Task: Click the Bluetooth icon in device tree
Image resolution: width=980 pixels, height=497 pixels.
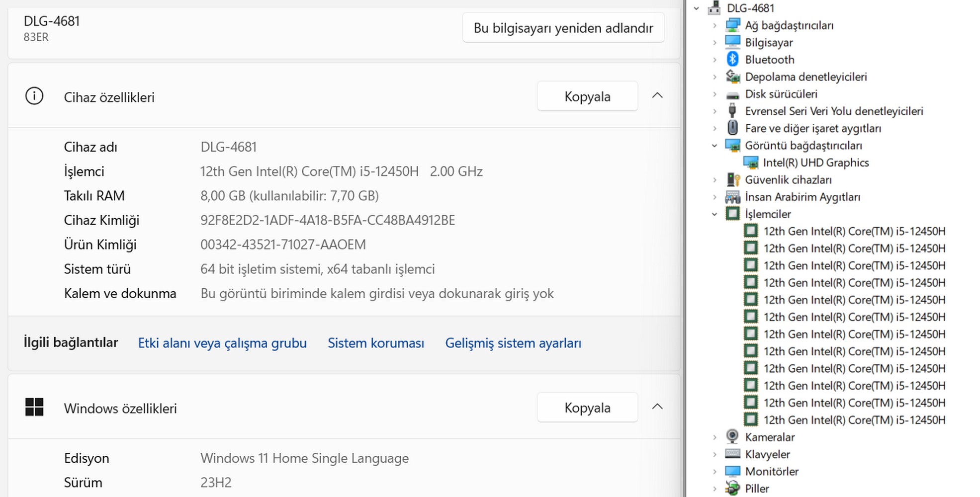Action: pyautogui.click(x=732, y=60)
